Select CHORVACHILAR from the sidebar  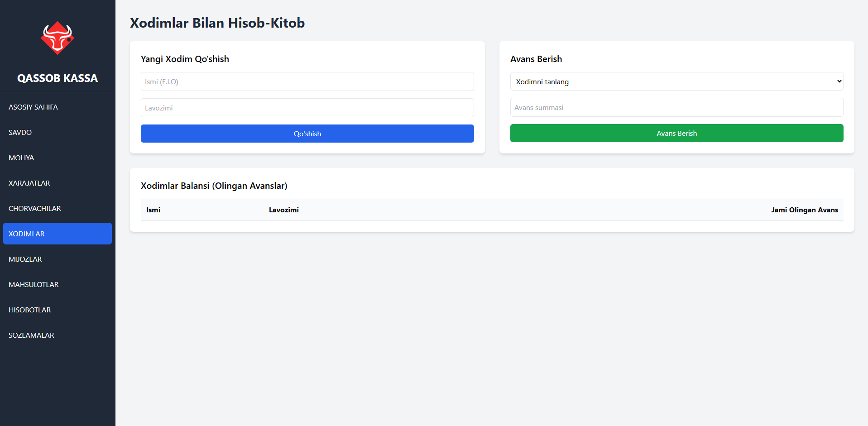pos(35,209)
